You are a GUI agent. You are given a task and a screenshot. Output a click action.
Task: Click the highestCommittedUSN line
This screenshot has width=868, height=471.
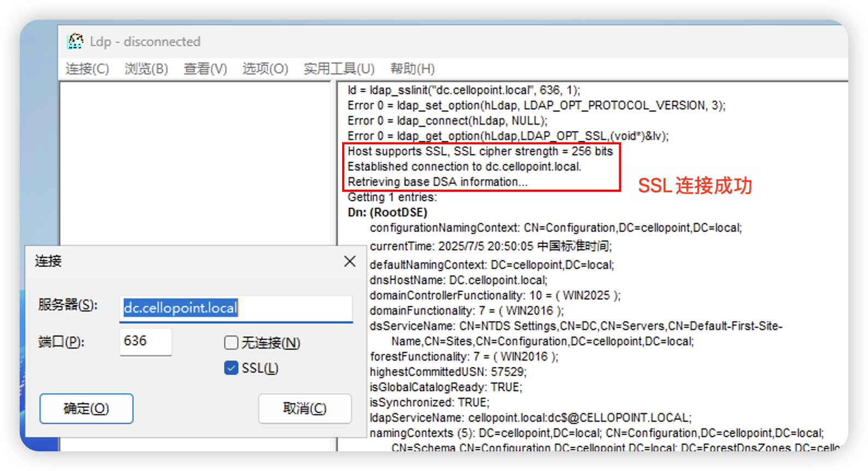point(448,372)
